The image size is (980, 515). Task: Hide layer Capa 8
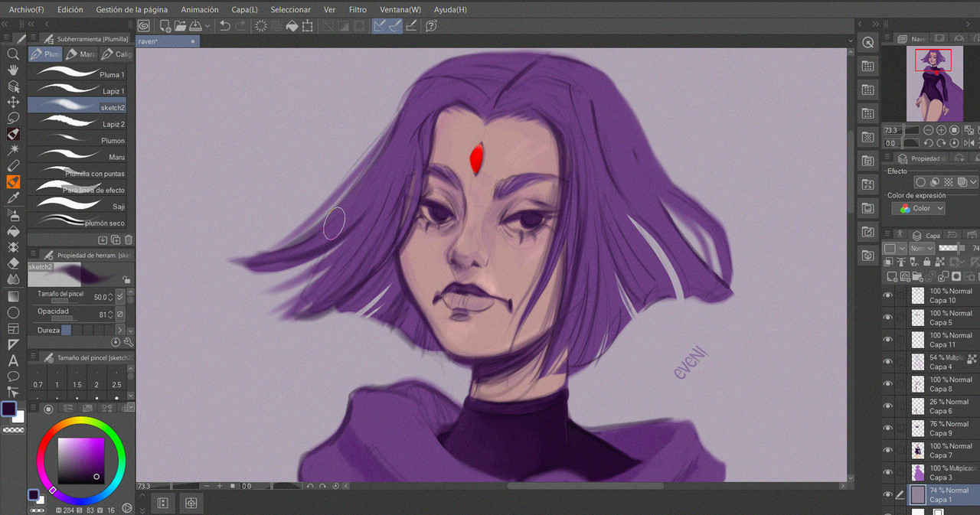click(887, 384)
